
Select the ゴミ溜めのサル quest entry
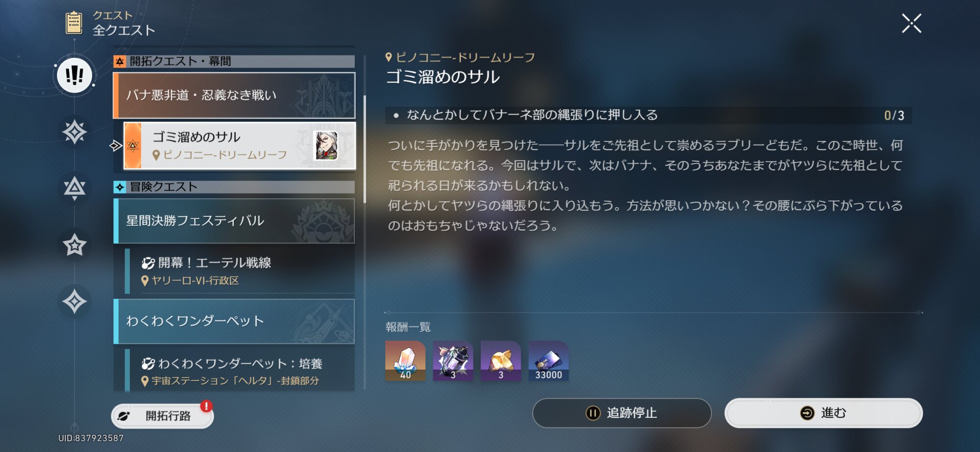click(240, 145)
